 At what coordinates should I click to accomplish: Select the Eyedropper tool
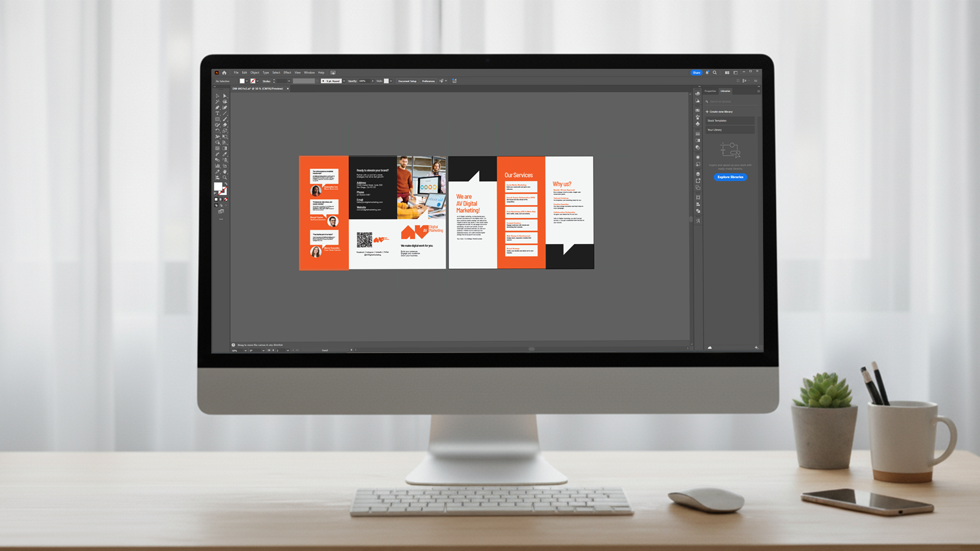point(225,154)
